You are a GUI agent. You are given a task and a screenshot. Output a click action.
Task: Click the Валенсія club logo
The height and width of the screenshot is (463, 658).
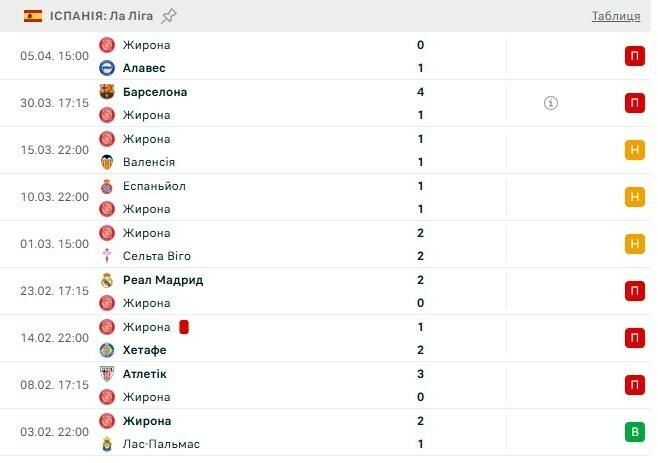[107, 162]
